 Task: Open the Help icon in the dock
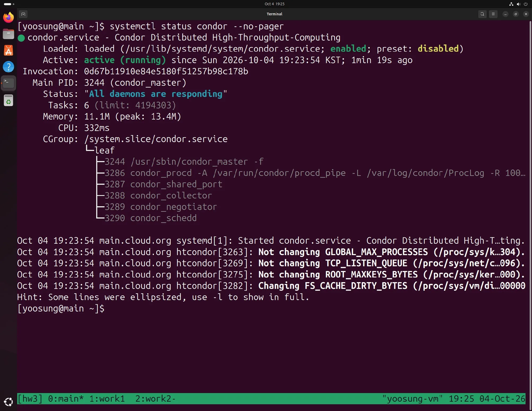click(8, 67)
